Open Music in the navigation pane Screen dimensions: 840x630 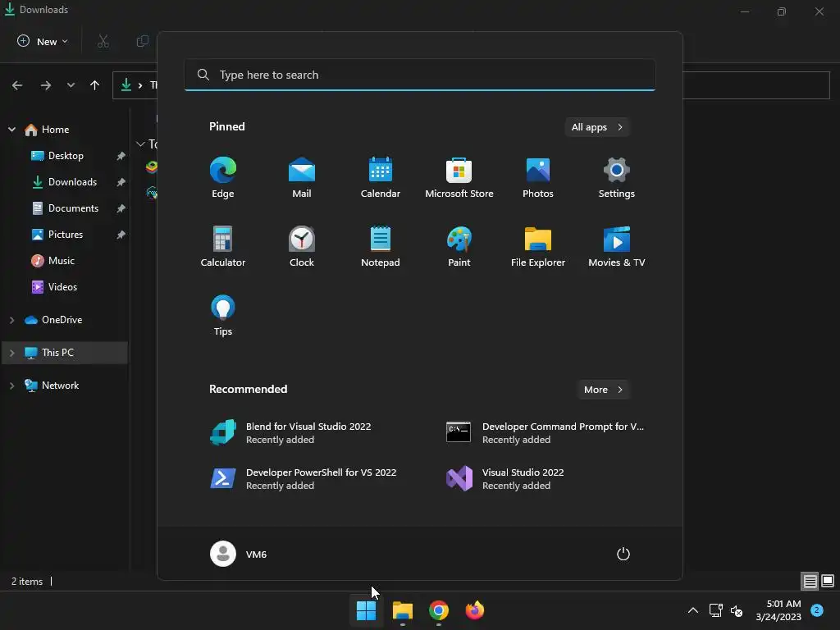click(x=61, y=261)
